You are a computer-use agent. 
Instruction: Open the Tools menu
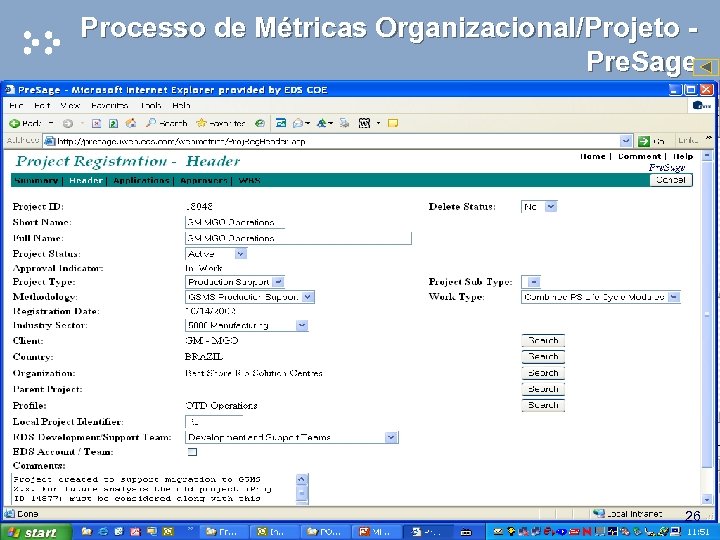click(x=151, y=105)
